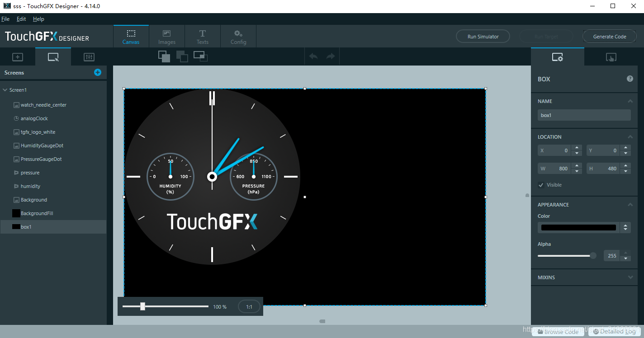Click the TouchGFX logo on the canvas

tap(212, 221)
